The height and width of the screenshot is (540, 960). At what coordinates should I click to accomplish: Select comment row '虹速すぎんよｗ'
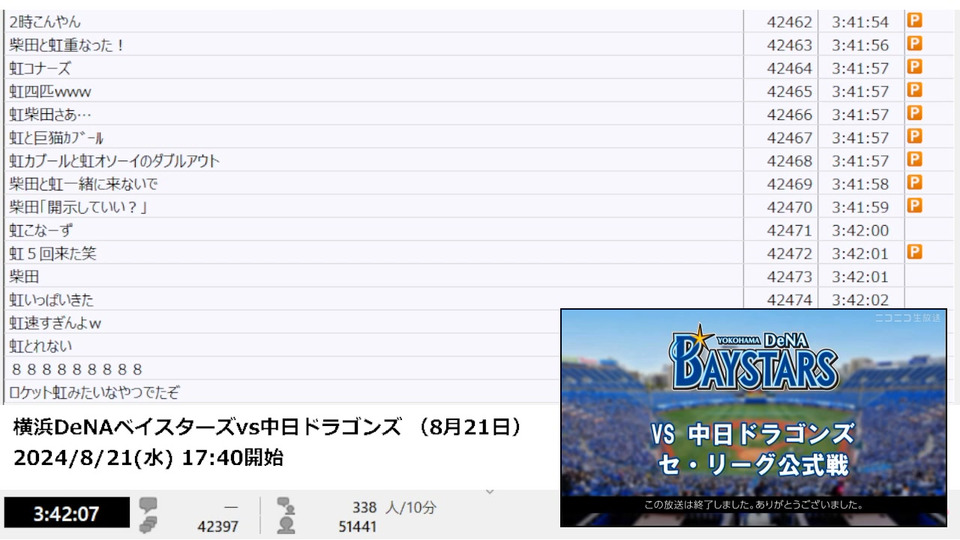pyautogui.click(x=282, y=323)
